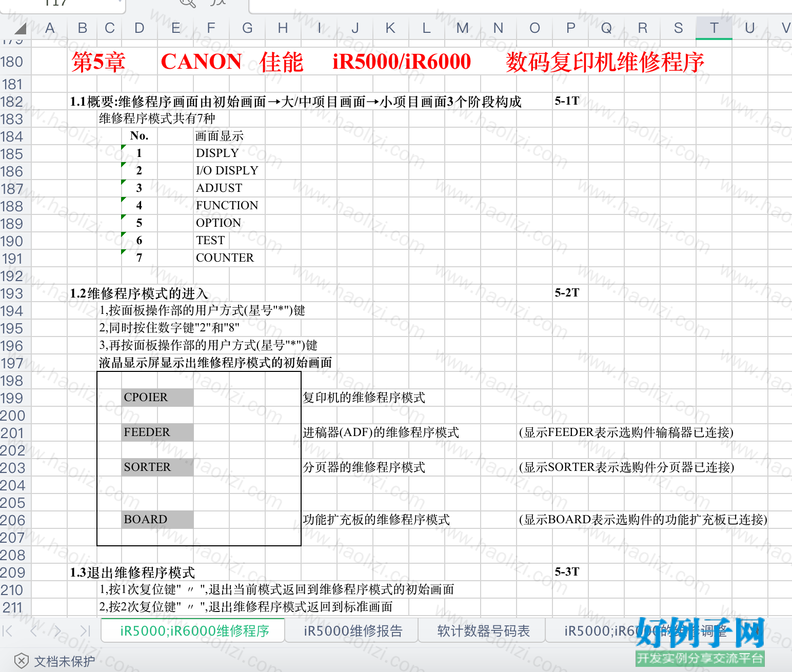Jump to first sheet with navigation arrow
Viewport: 792px width, 672px height.
tap(8, 631)
